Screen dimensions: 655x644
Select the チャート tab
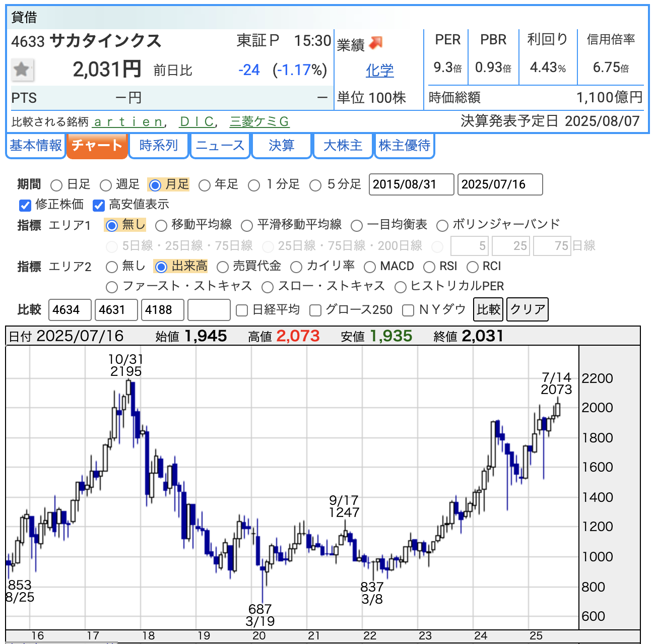(x=97, y=146)
